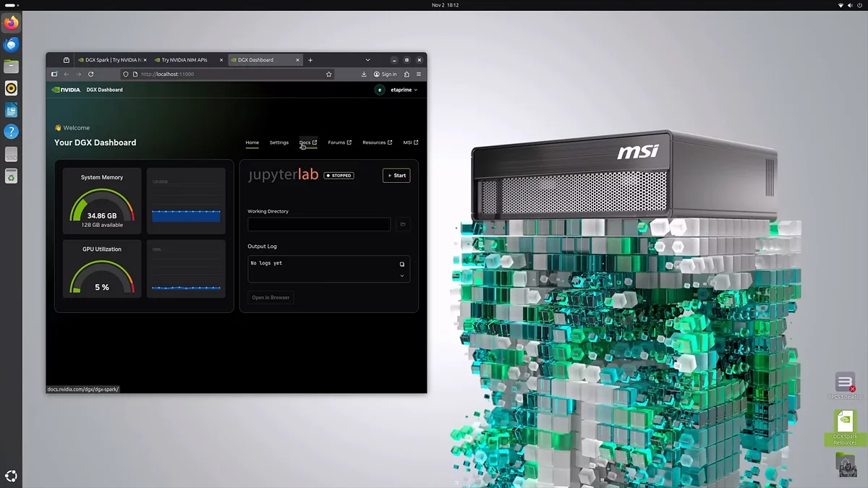Screen dimensions: 868x488
Task: Switch to the DGX Spark browser tab
Action: tap(110, 60)
